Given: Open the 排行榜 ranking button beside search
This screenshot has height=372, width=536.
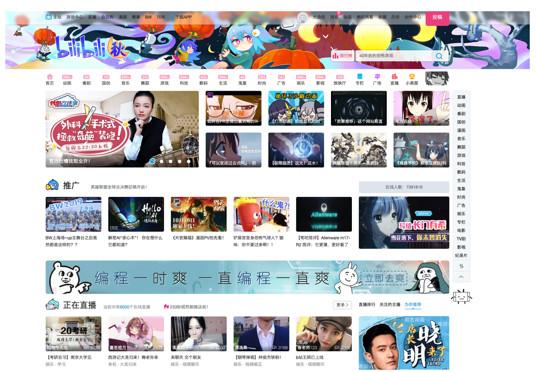Looking at the screenshot, I should (x=342, y=55).
